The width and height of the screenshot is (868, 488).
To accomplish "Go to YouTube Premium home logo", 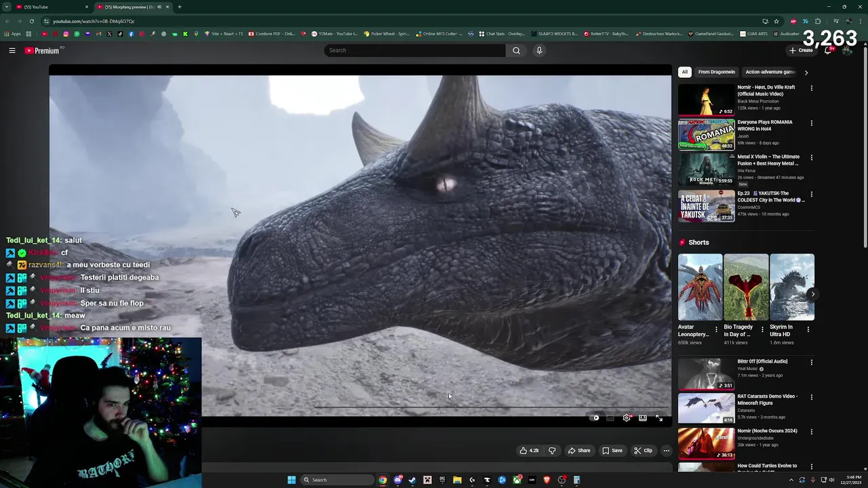I will (x=42, y=50).
